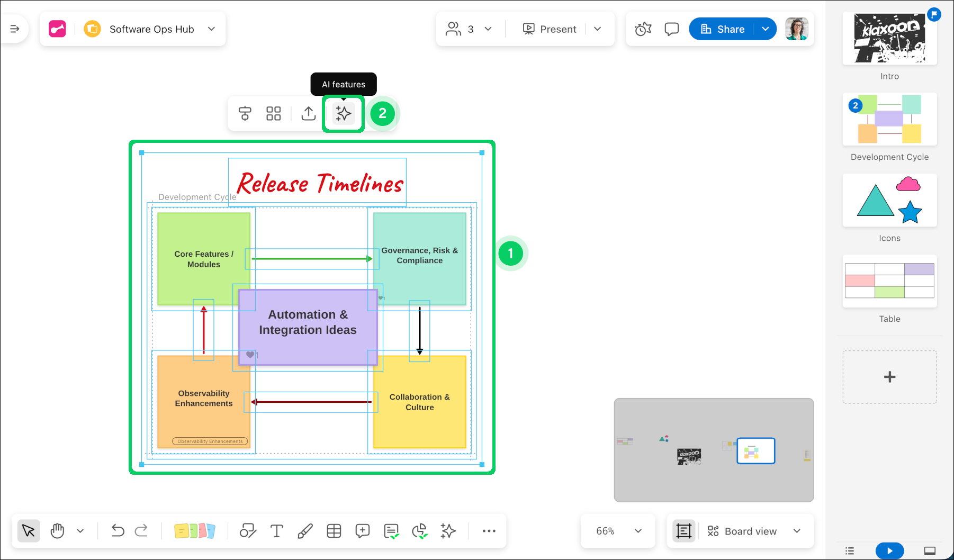Click the undo arrow
The height and width of the screenshot is (560, 954).
pos(118,531)
